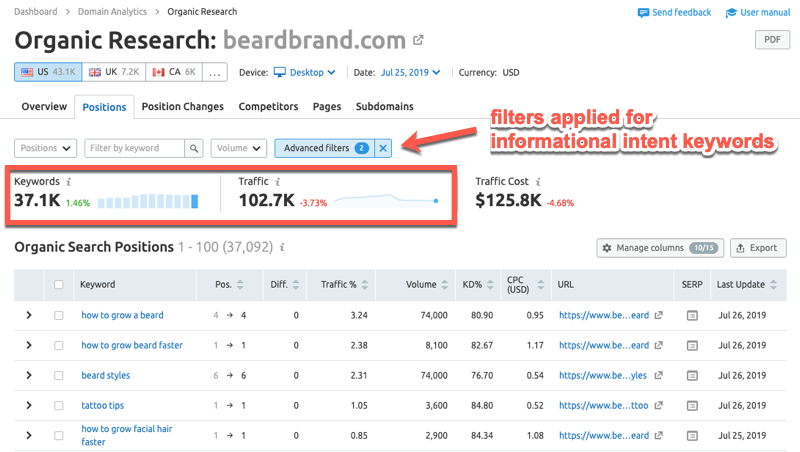Select the US 43.1K database
Screen dimensions: 800x452
(48, 72)
